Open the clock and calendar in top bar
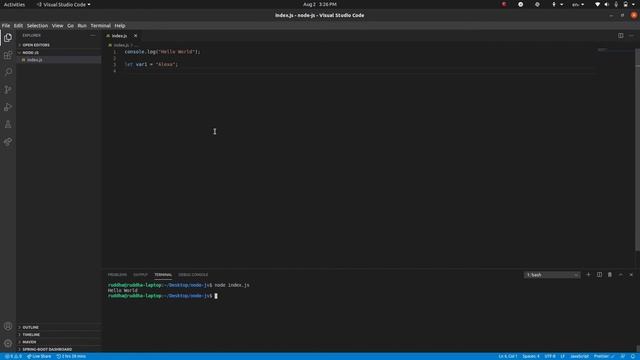Screen dimensions: 640x360 click(320, 4)
